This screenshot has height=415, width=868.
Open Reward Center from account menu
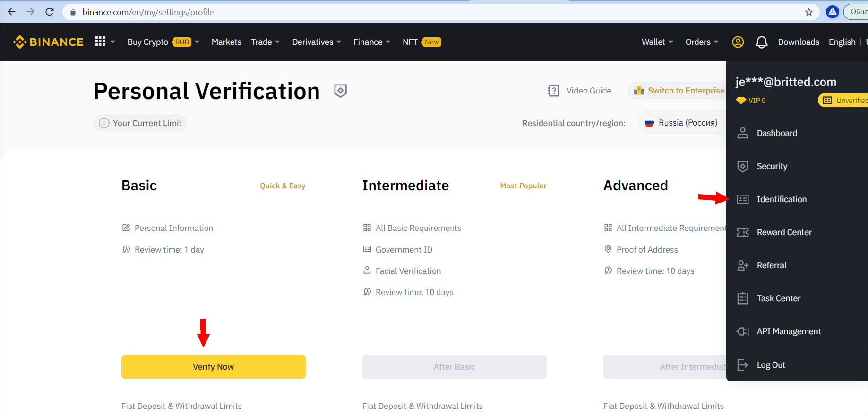[784, 232]
